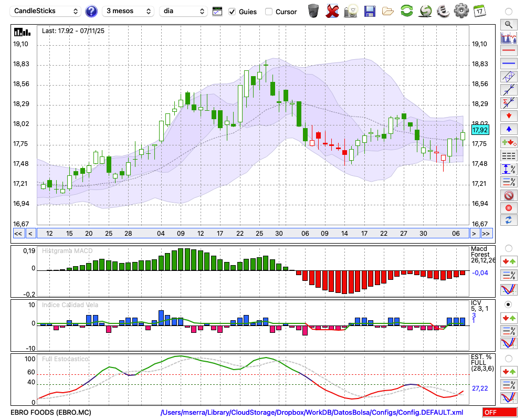Click the calendar icon in the toolbar
The height and width of the screenshot is (420, 525).
[479, 11]
